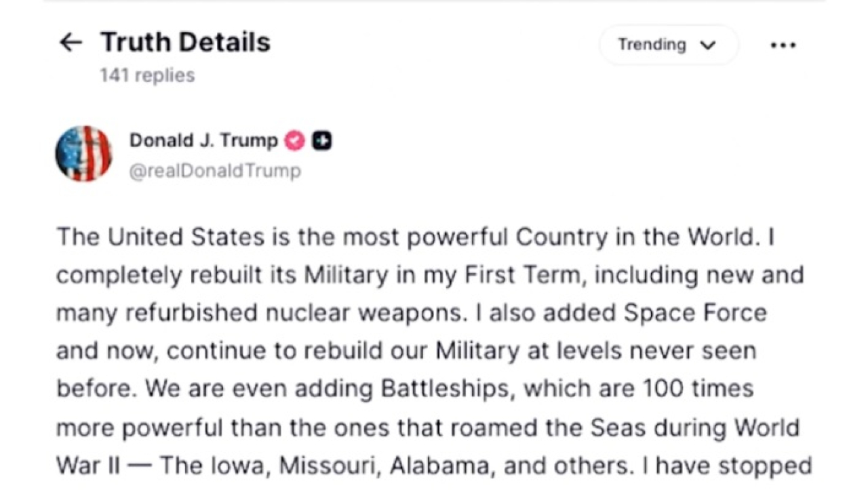This screenshot has width=868, height=490.
Task: Click the pink verified checkmark badge
Action: (x=294, y=140)
